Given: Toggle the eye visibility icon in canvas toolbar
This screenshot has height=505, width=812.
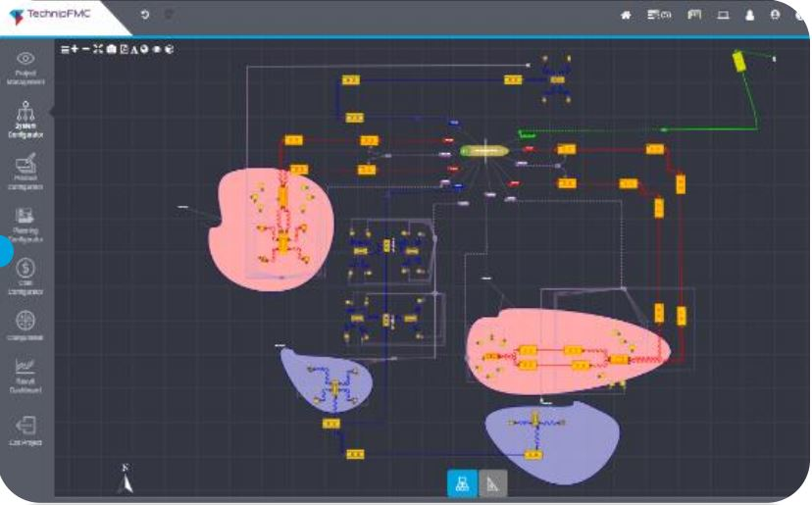Looking at the screenshot, I should point(157,49).
